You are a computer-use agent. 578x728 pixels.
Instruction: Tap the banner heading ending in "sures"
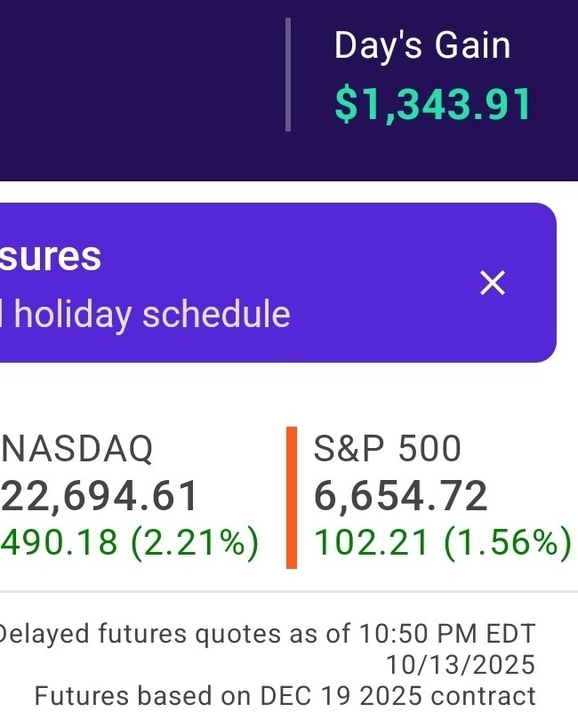click(x=51, y=257)
